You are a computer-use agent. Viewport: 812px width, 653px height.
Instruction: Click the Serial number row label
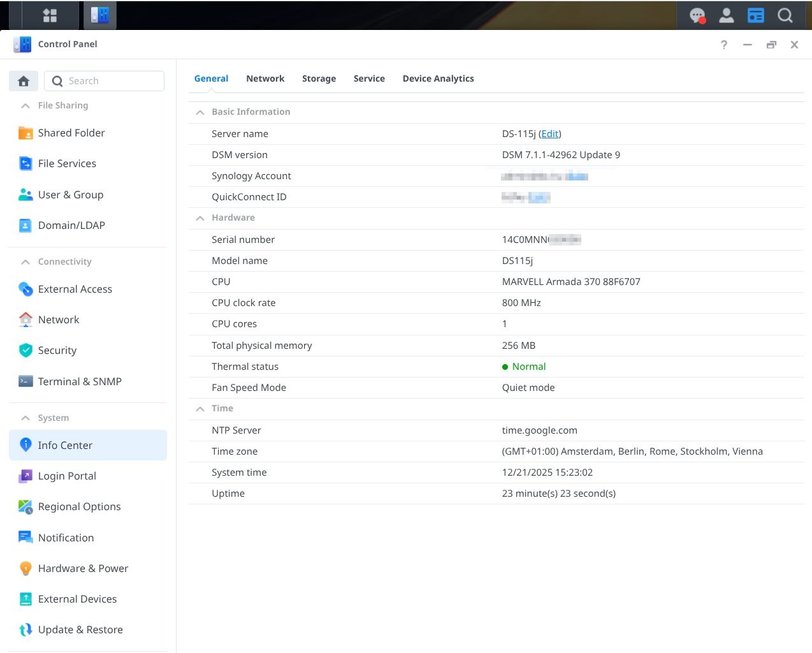tap(243, 240)
